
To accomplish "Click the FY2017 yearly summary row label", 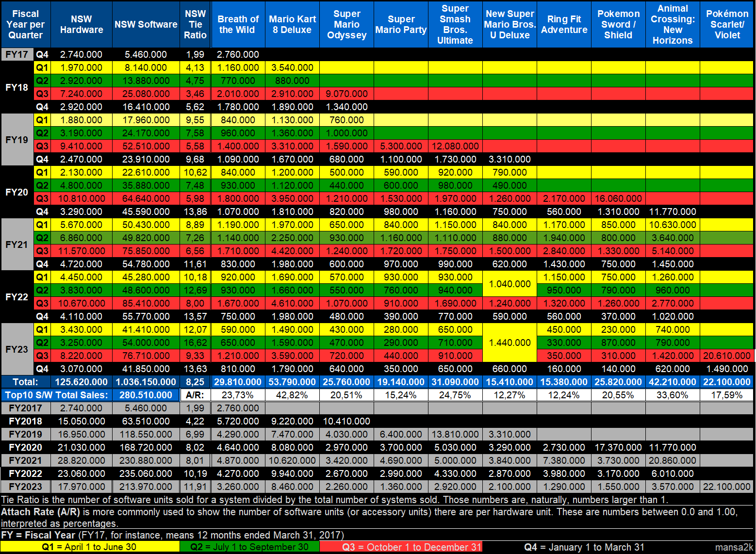I will (x=25, y=408).
